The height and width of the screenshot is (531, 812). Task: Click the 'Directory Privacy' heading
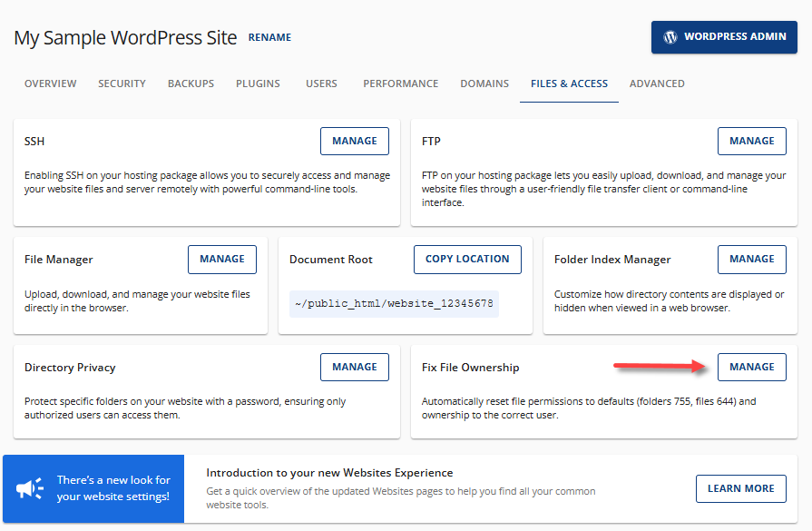pos(70,368)
